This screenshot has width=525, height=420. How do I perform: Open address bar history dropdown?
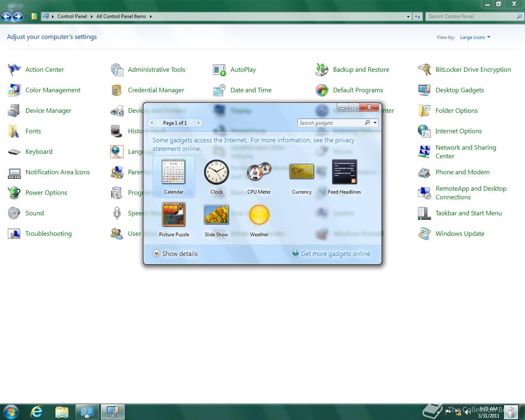[408, 16]
